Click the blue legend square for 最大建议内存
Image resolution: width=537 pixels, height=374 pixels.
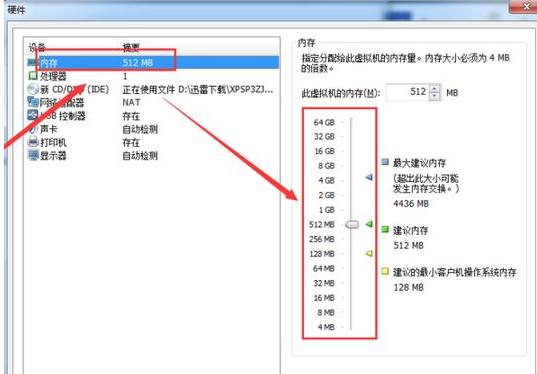(x=385, y=162)
